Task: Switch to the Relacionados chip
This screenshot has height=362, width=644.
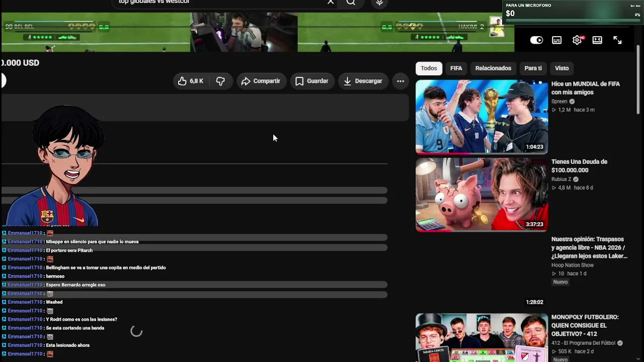Action: (493, 68)
